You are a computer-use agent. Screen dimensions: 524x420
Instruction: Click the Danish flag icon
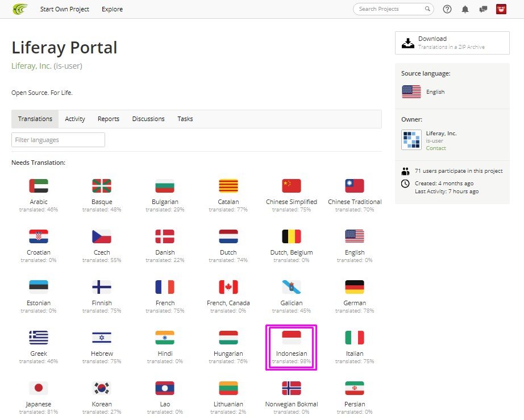click(x=165, y=236)
